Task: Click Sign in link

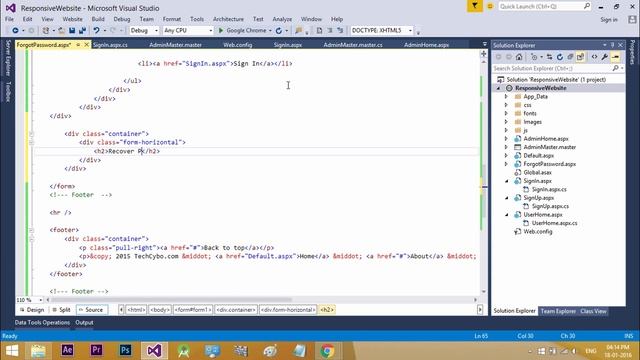Action: 609,20
